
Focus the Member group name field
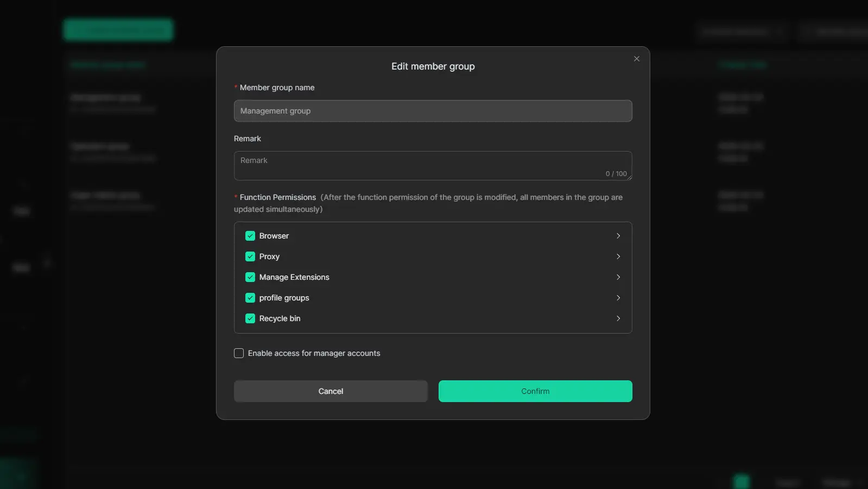(x=433, y=111)
